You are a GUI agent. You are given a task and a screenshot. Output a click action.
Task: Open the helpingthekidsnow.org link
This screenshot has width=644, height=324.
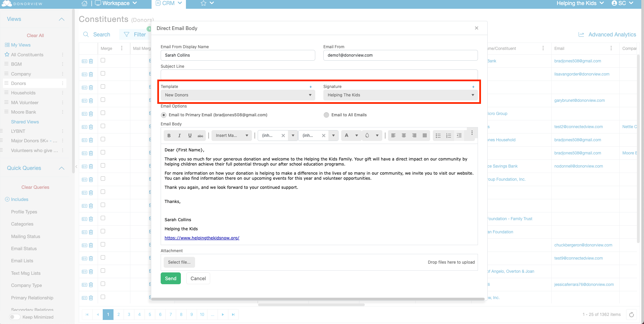[202, 238]
